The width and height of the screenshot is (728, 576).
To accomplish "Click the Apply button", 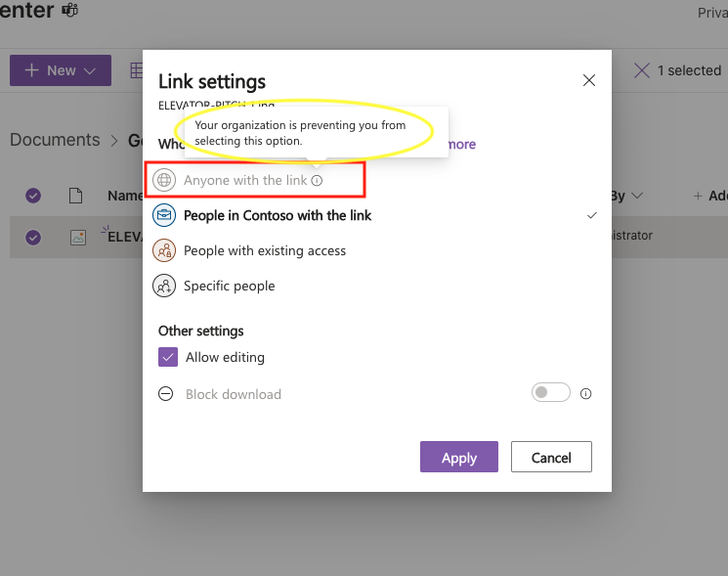I will [459, 457].
